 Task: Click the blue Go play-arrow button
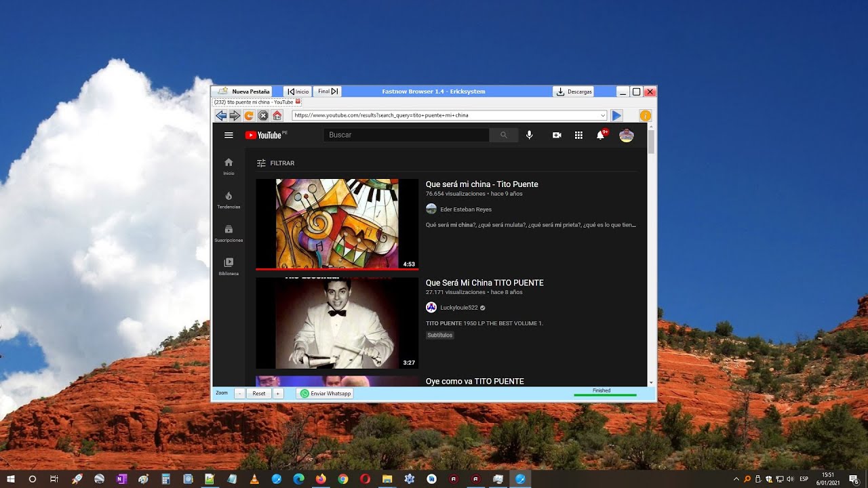point(616,116)
